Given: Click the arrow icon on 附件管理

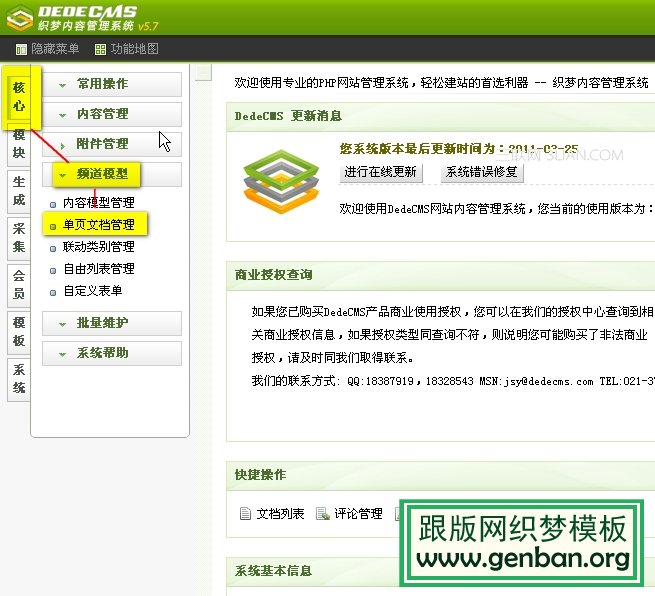Looking at the screenshot, I should click(x=62, y=146).
